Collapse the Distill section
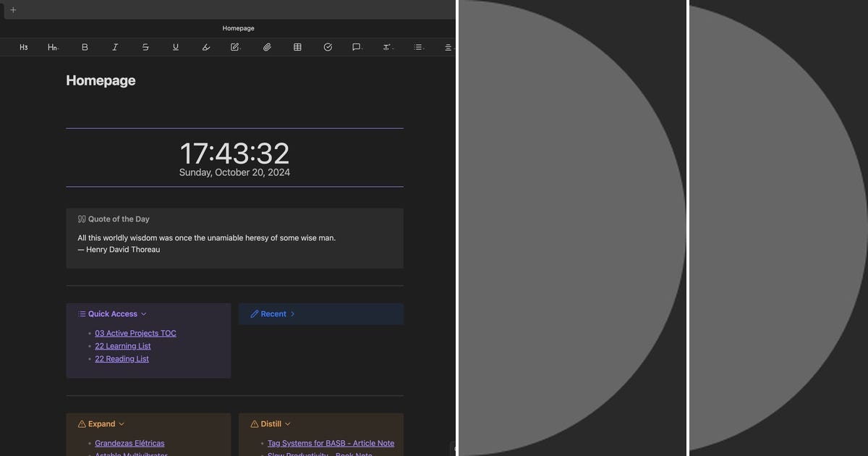The height and width of the screenshot is (456, 868). [x=287, y=423]
